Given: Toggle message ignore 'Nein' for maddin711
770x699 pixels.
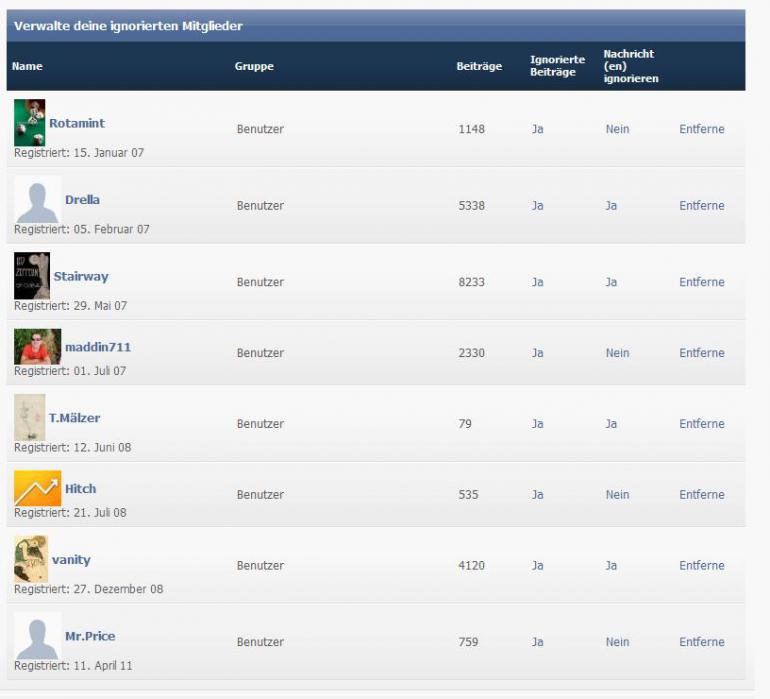Looking at the screenshot, I should (x=617, y=353).
